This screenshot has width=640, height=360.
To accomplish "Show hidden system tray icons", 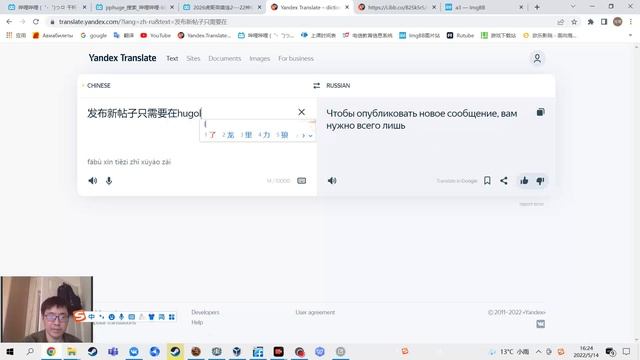I will (538, 351).
